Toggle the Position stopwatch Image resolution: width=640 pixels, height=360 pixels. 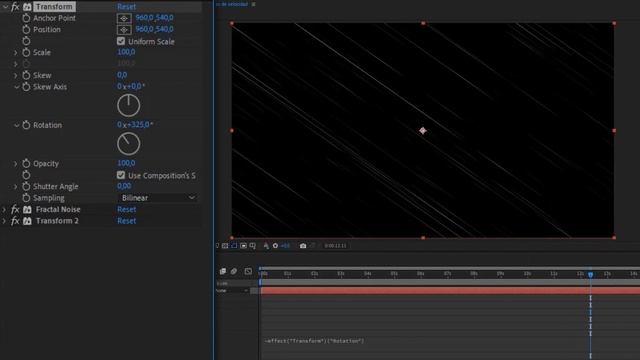[x=26, y=29]
